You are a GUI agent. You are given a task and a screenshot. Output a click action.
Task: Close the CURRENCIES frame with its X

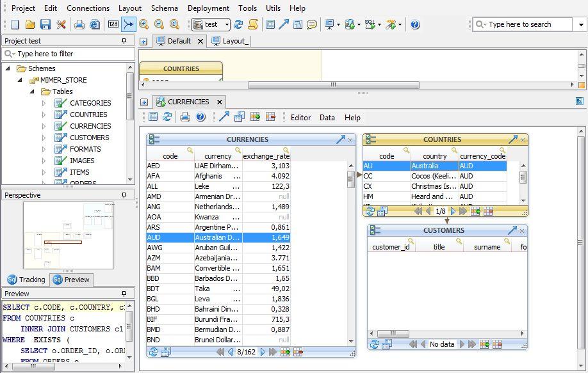click(x=350, y=139)
